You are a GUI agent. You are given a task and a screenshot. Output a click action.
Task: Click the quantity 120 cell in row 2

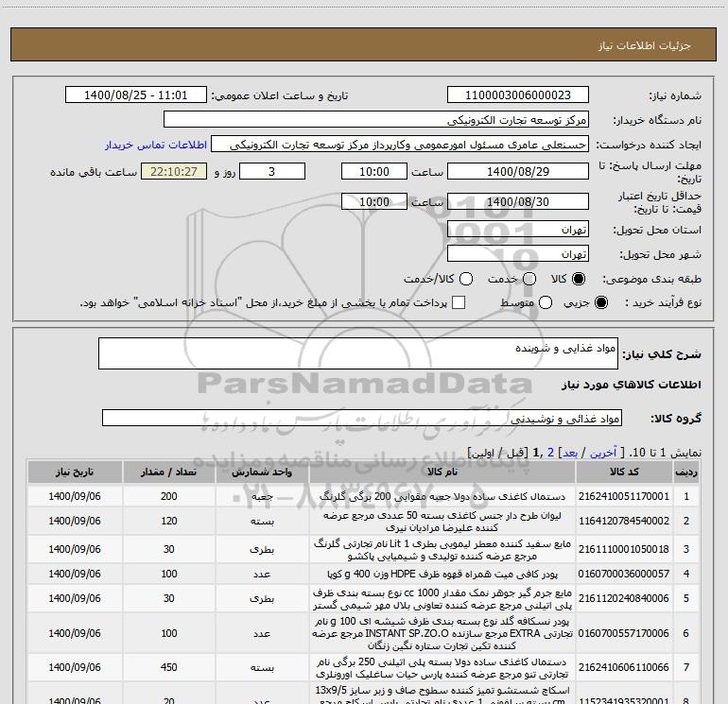click(x=168, y=522)
